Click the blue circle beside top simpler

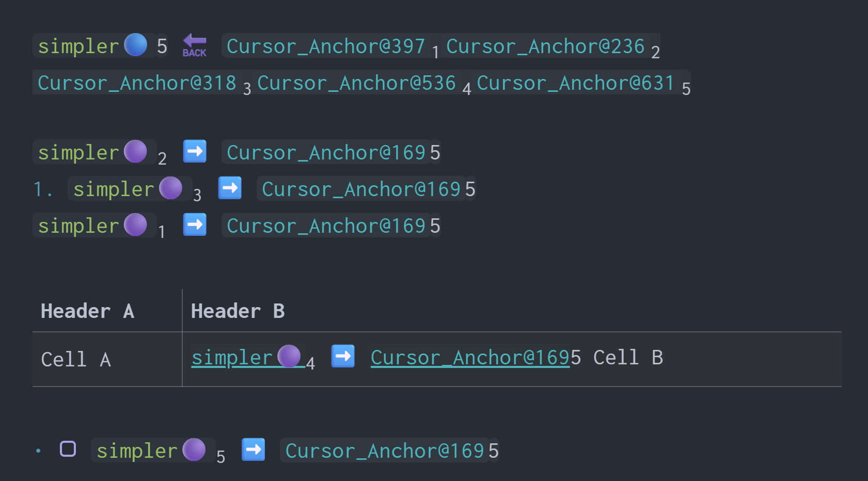(x=136, y=45)
